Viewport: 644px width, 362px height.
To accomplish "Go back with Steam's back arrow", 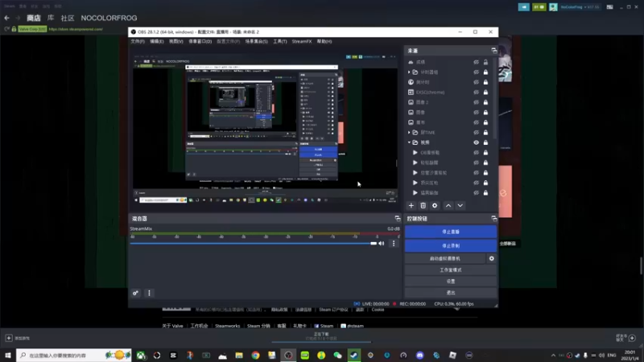I will coord(6,18).
